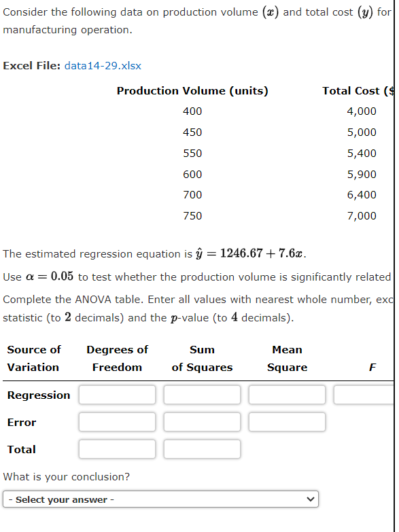
Task: Click the Regression row label
Action: click(39, 395)
